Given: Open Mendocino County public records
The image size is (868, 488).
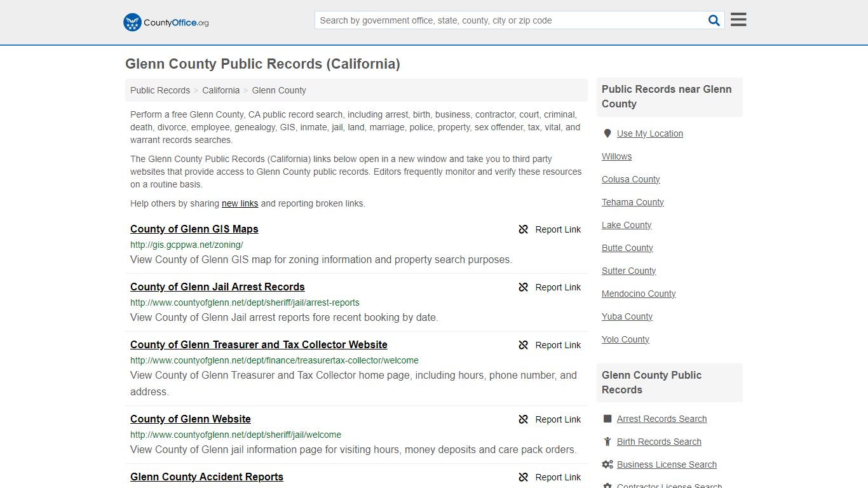Looking at the screenshot, I should (639, 294).
